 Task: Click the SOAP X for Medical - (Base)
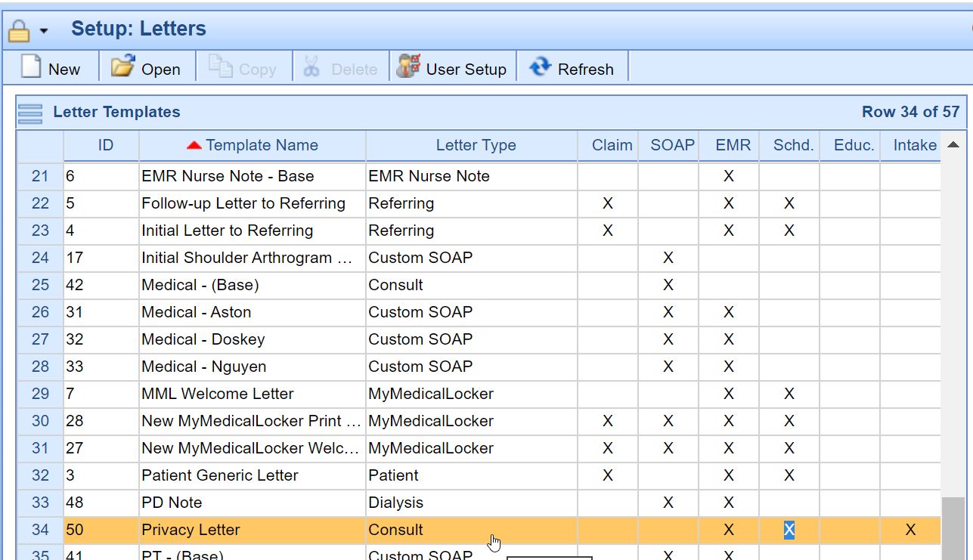click(668, 285)
